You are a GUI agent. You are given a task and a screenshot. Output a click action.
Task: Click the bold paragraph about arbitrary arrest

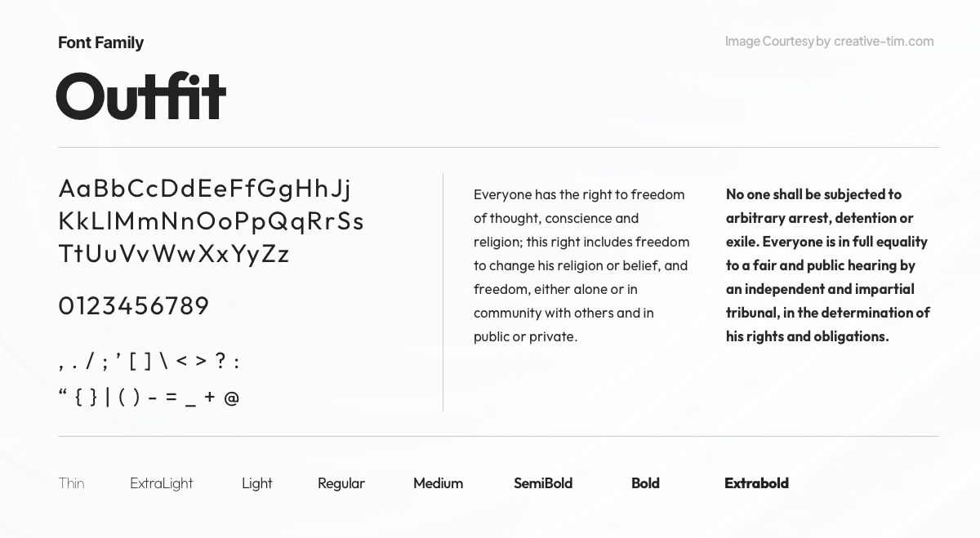(x=827, y=265)
